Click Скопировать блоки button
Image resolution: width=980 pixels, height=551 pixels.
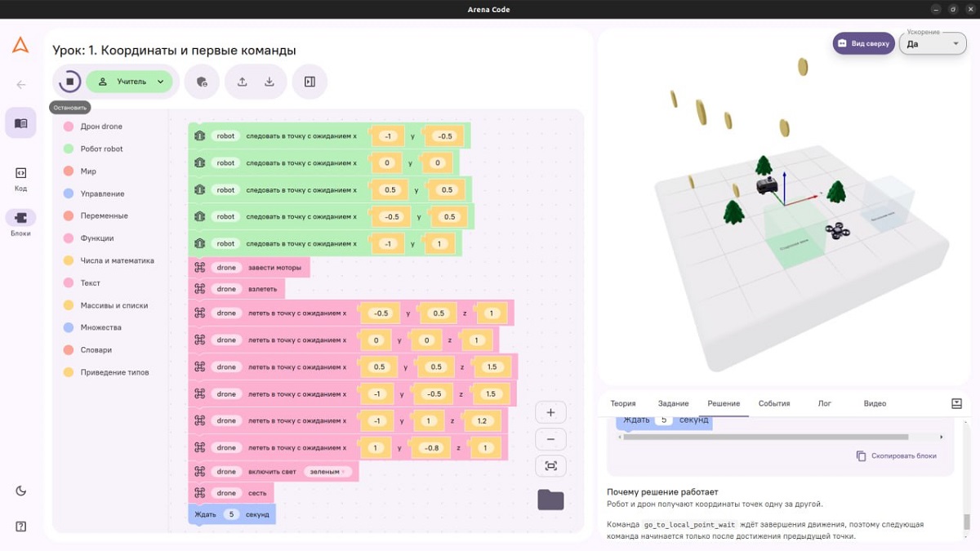(897, 456)
